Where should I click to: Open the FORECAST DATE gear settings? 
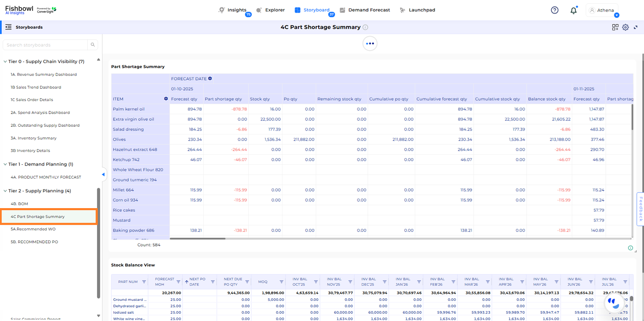(x=210, y=79)
